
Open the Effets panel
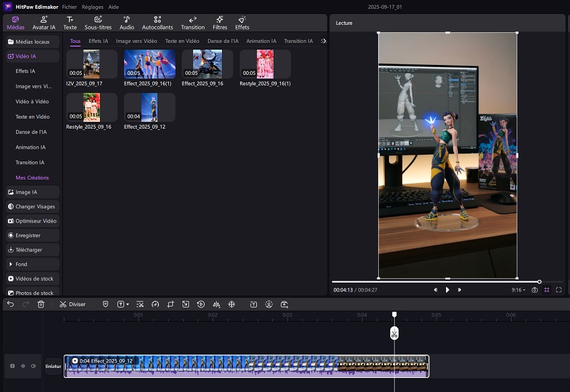click(x=242, y=23)
